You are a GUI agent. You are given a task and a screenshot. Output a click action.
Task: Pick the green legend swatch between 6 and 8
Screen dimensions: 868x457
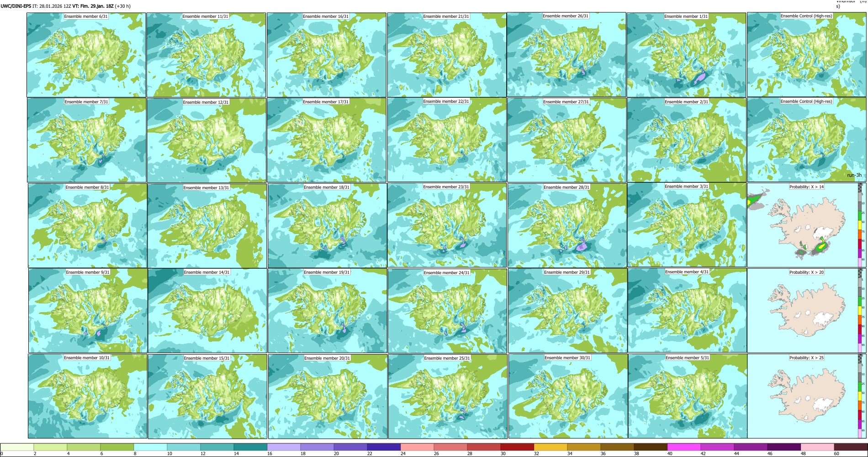pos(117,447)
